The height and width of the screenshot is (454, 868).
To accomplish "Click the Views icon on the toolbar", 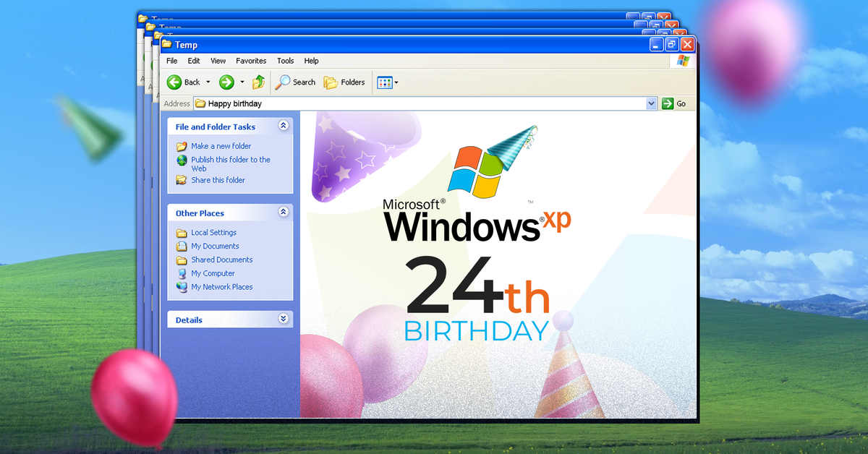I will coord(383,82).
